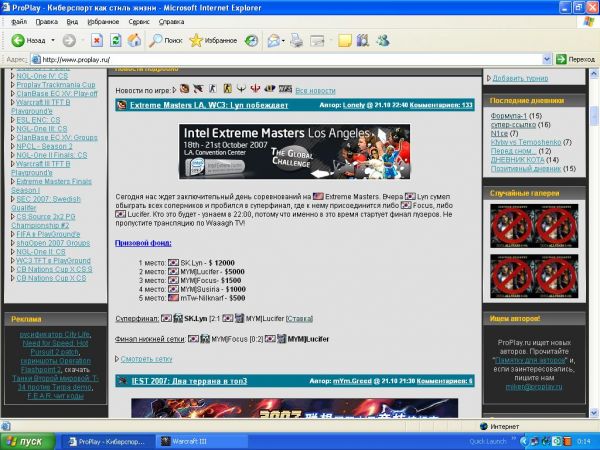Open Комментариев: 133 comments link
Image resolution: width=600 pixels, height=450 pixels.
(441, 105)
